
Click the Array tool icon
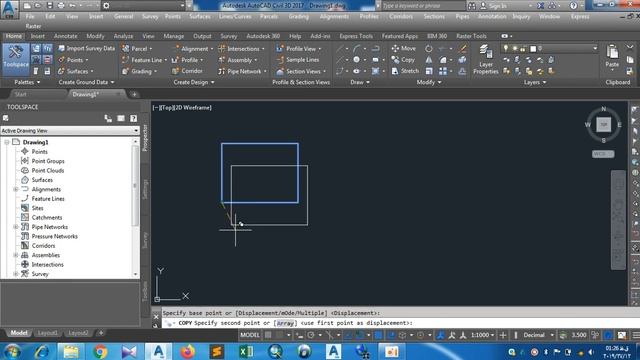pos(443,71)
